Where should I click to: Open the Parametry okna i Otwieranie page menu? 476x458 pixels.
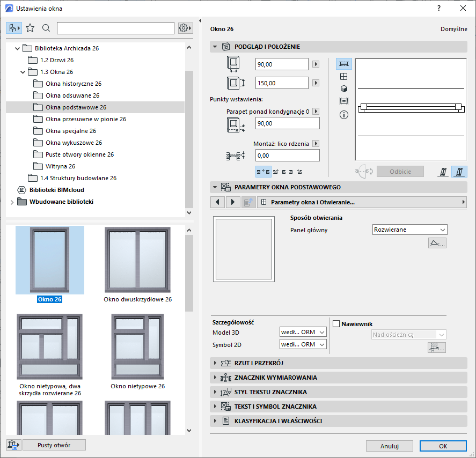click(362, 202)
